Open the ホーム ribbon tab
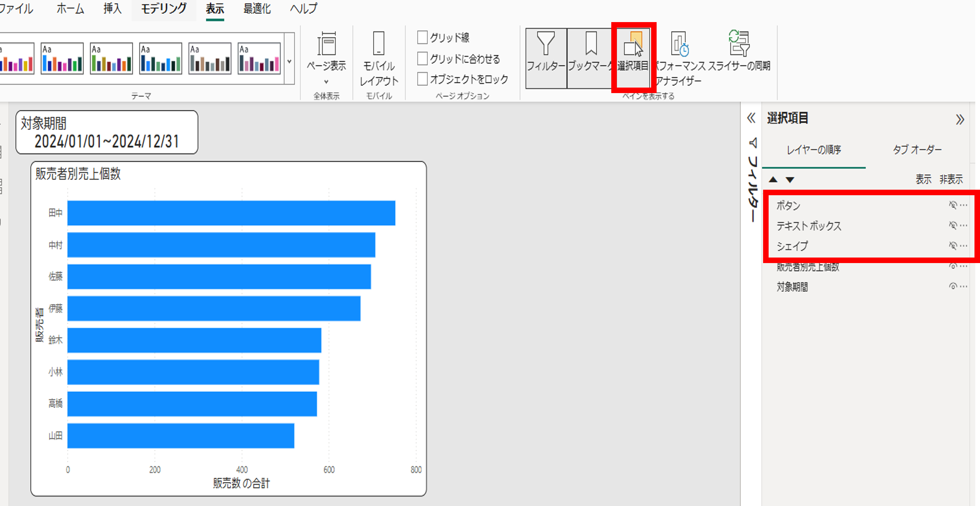Screen dimensions: 980x506 [x=70, y=8]
